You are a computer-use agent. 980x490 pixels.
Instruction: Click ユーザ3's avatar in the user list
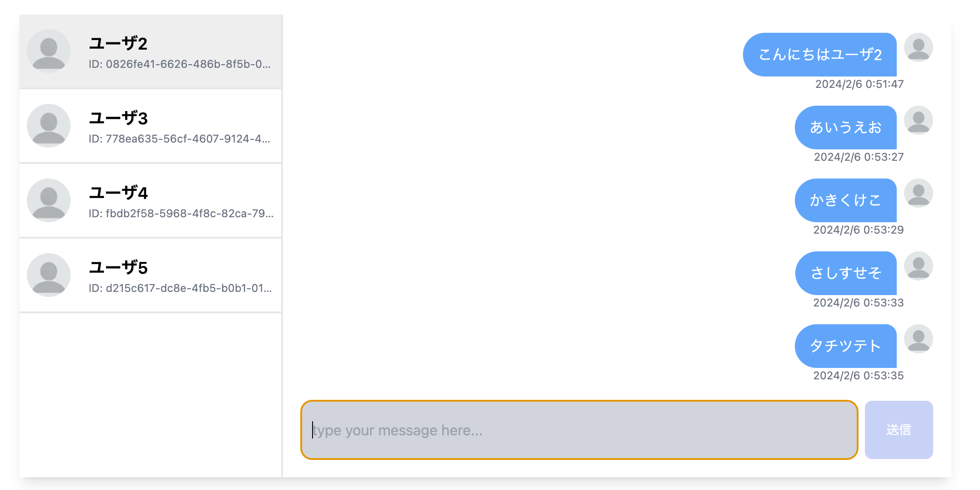(49, 126)
